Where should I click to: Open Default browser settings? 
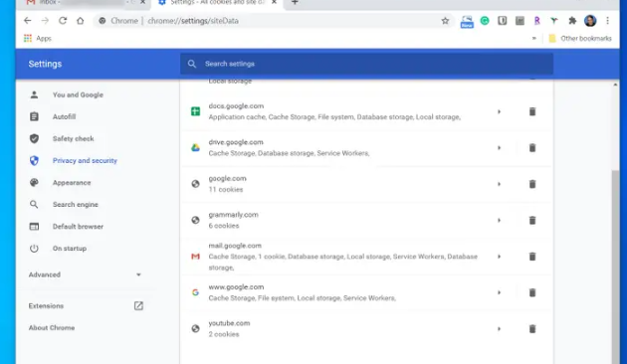[x=78, y=227]
